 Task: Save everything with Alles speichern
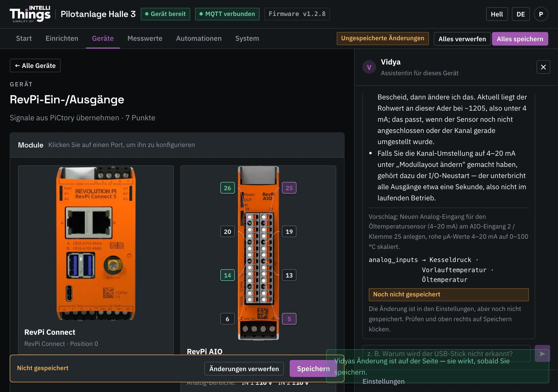click(x=520, y=39)
